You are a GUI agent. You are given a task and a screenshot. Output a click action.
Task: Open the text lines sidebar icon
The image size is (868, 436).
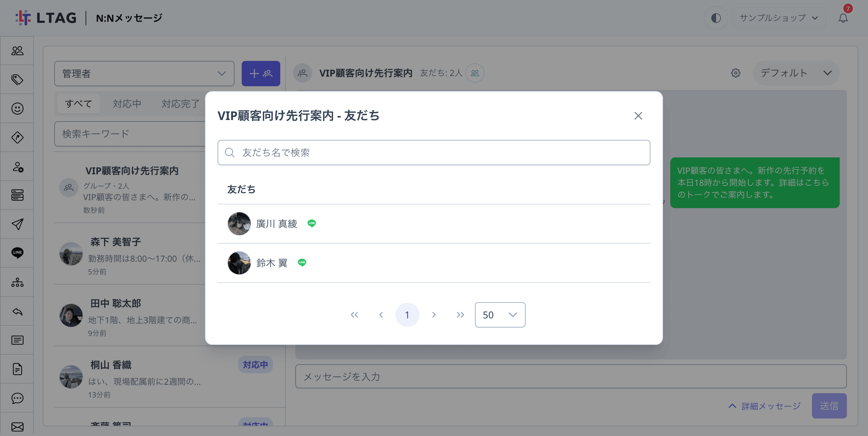[17, 340]
